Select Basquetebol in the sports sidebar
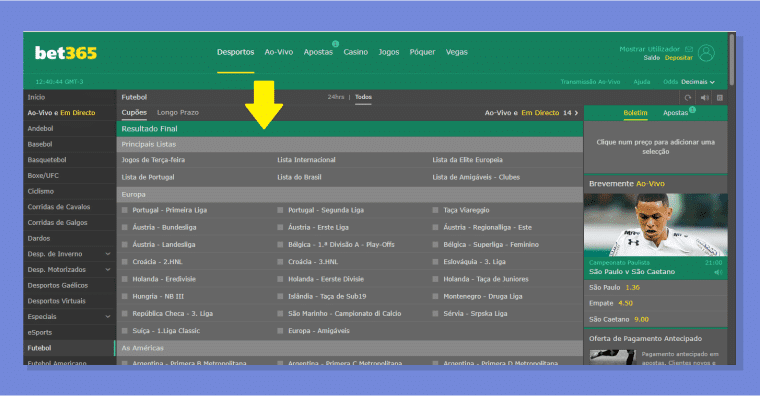 click(x=69, y=160)
